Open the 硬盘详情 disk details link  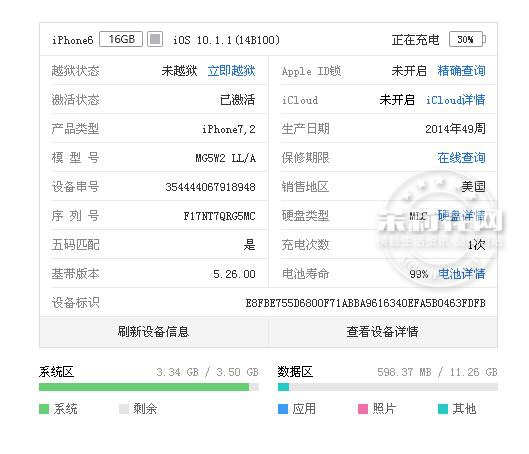point(462,216)
